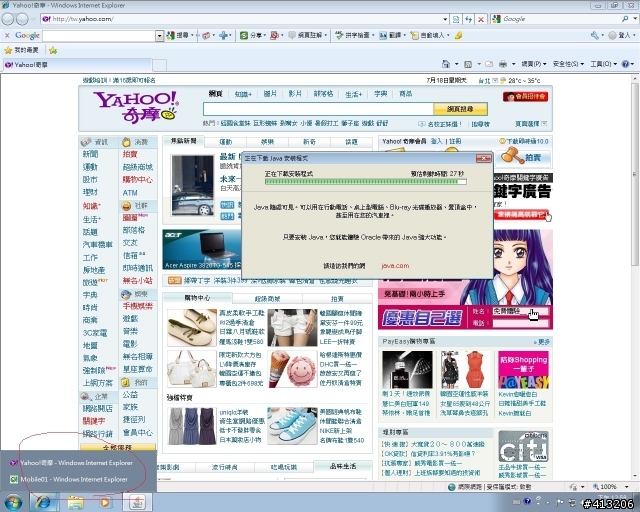Image resolution: width=640 pixels, height=512 pixels.
Task: Click the Acer Aspire laptop ad banner
Action: point(202,249)
